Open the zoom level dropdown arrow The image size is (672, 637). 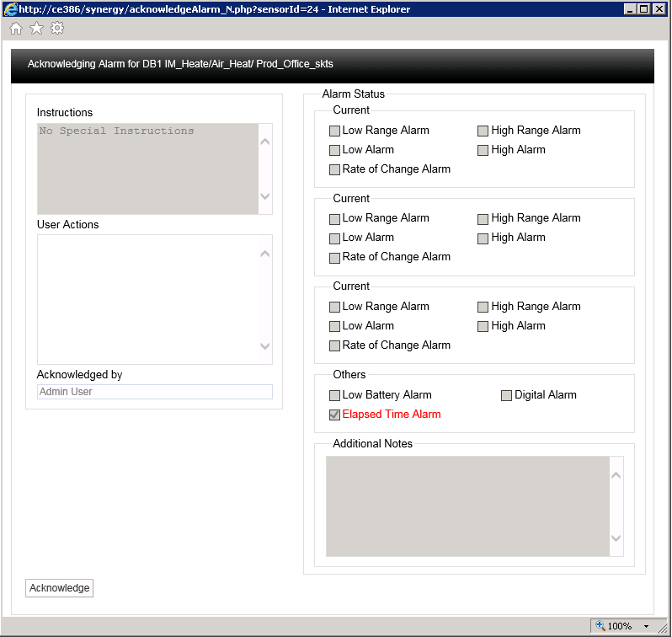click(x=646, y=626)
